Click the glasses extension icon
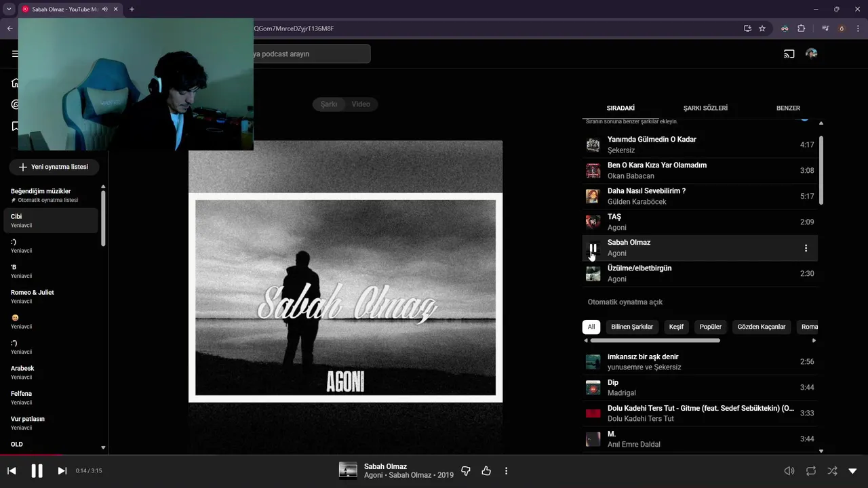This screenshot has width=868, height=488. coord(785,28)
